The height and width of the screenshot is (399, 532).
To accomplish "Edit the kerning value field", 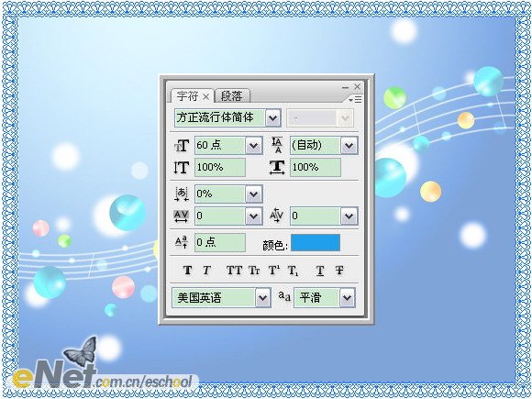I will point(316,216).
